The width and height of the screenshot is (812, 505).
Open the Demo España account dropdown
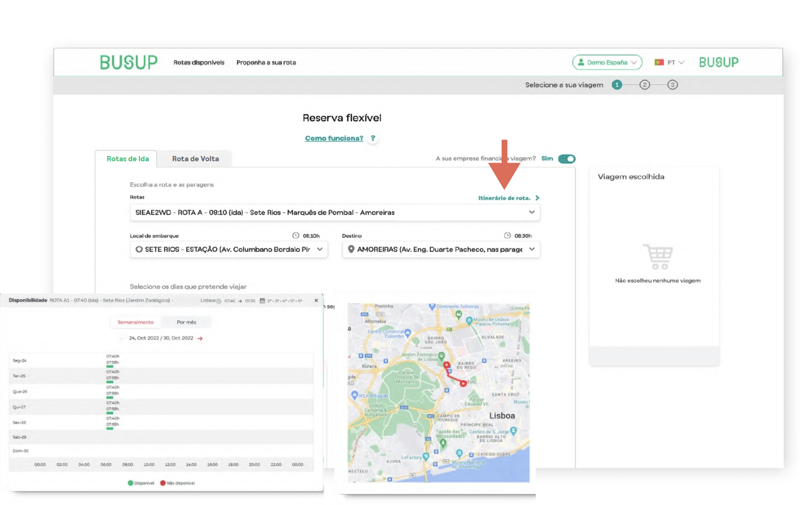point(607,62)
